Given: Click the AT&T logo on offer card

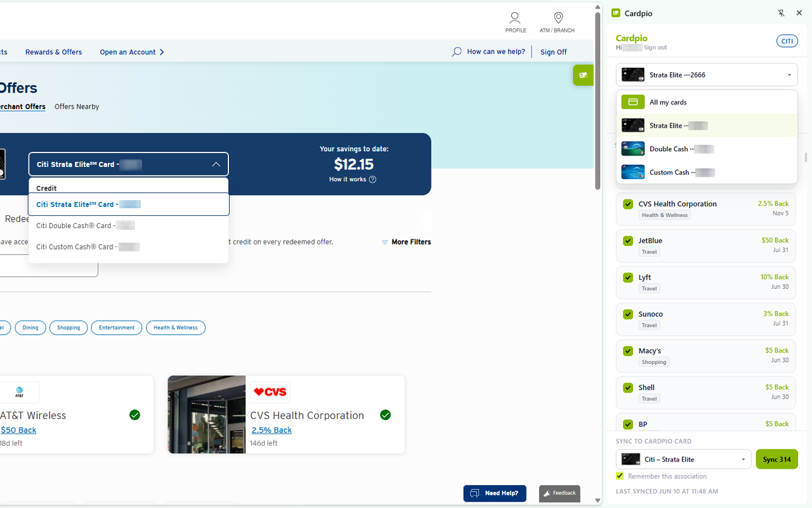Looking at the screenshot, I should (19, 392).
